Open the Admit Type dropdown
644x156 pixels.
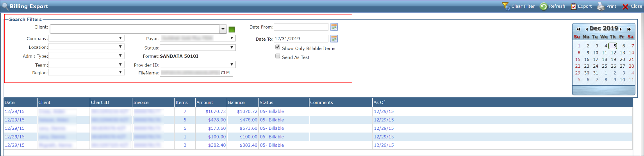point(120,56)
